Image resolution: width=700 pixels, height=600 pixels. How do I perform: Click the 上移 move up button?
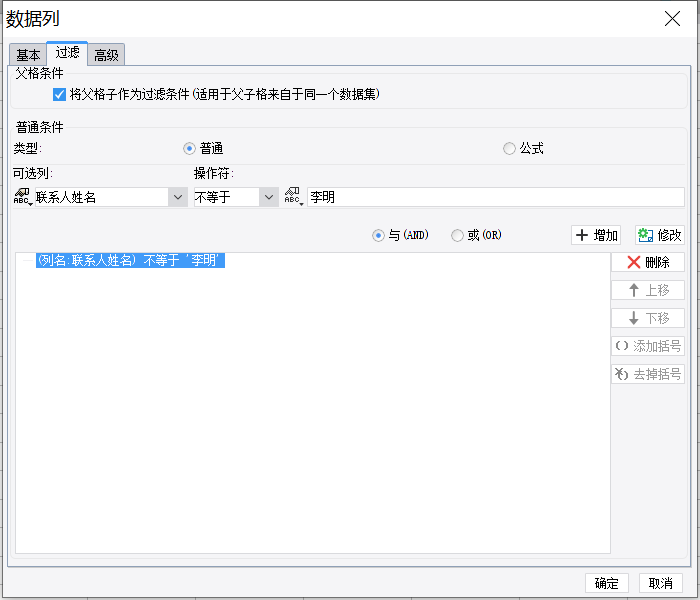point(648,290)
